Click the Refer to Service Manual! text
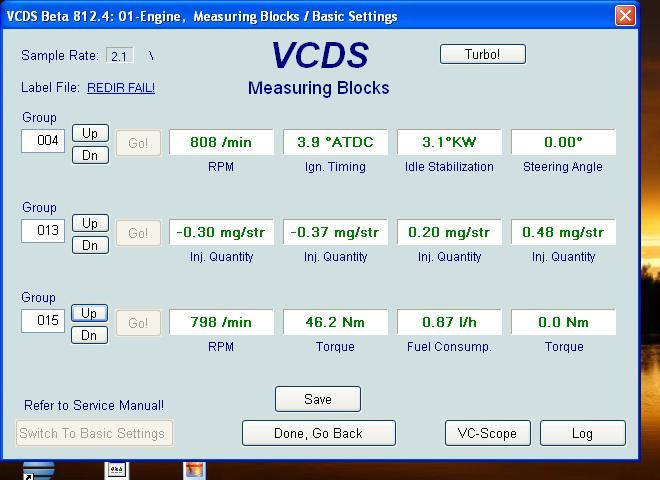 point(94,405)
